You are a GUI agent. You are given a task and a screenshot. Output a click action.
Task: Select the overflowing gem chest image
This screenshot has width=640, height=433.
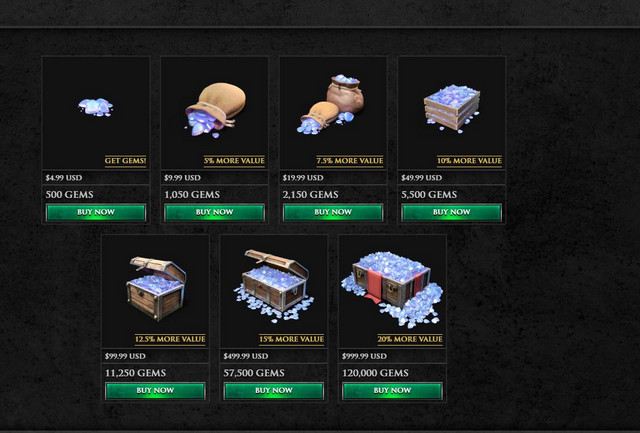pos(274,285)
